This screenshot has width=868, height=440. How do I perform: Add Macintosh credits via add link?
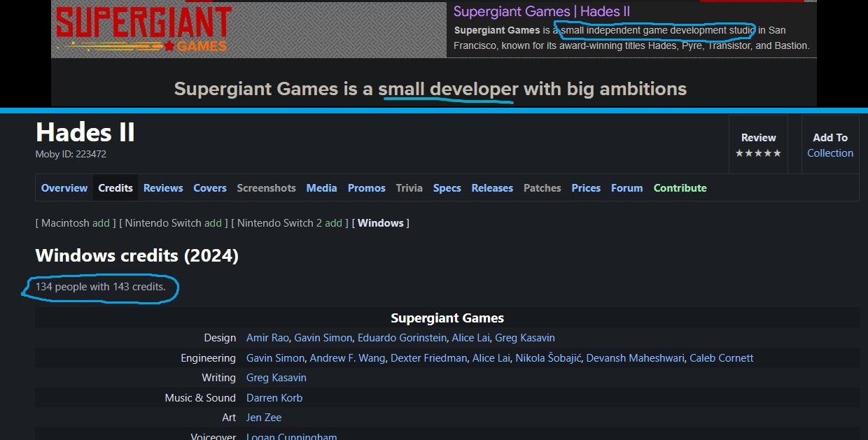101,223
